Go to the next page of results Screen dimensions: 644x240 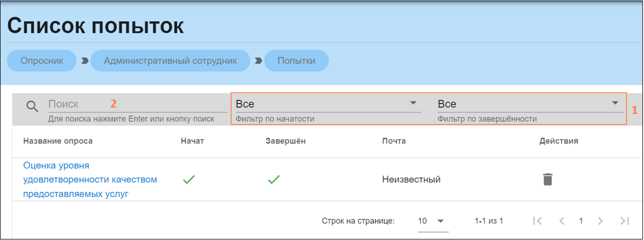click(x=600, y=221)
